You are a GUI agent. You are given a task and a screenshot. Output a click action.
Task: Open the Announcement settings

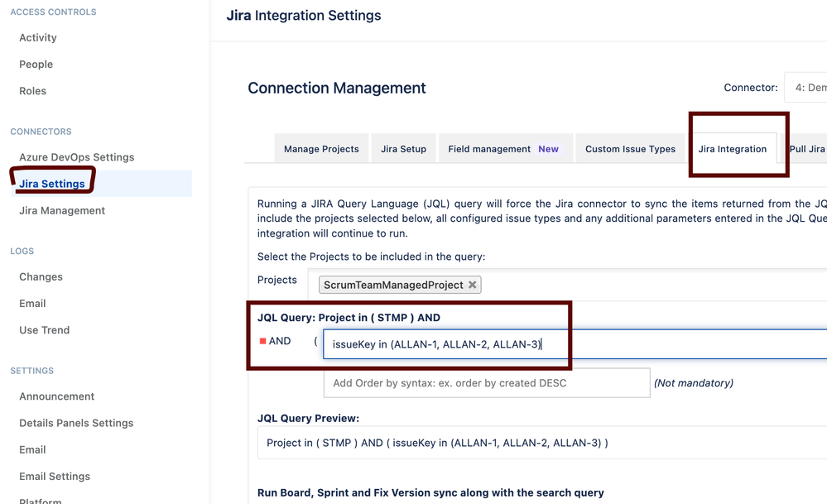[56, 396]
